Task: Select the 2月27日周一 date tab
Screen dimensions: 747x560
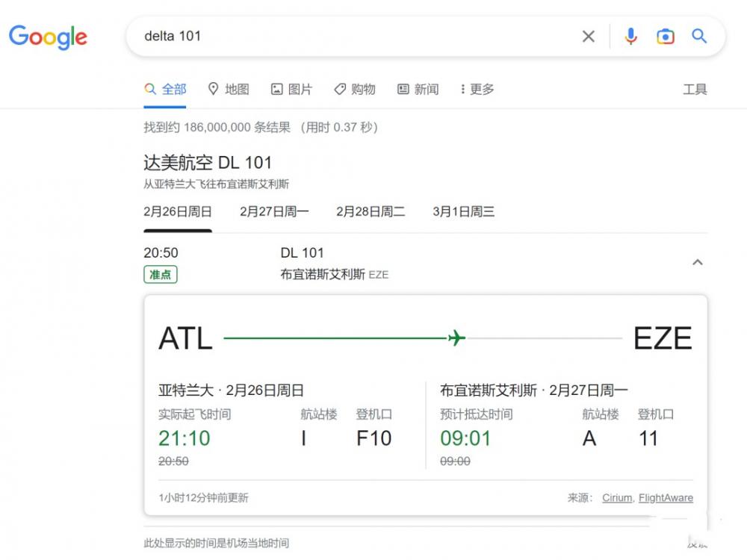Action: point(274,211)
